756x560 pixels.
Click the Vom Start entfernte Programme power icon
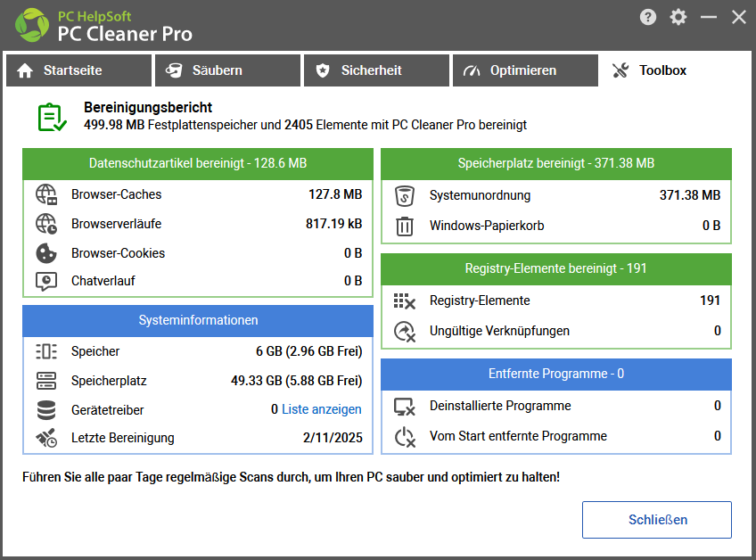(405, 437)
